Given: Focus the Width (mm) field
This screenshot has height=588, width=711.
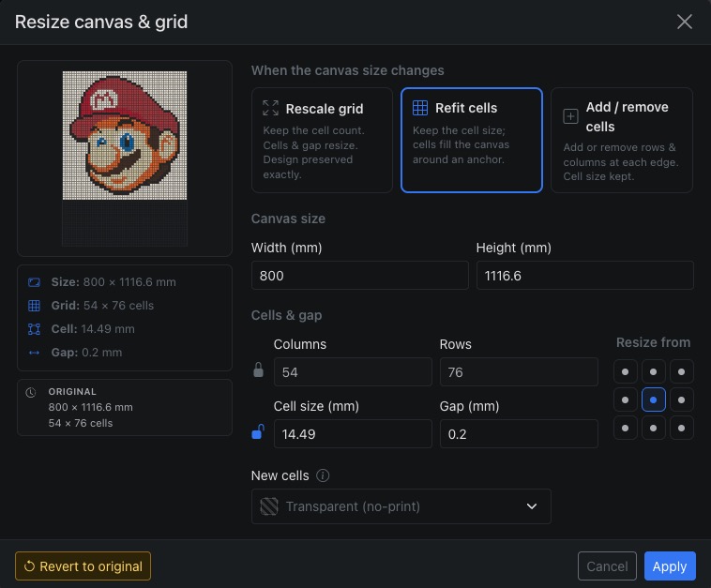Looking at the screenshot, I should (x=359, y=275).
